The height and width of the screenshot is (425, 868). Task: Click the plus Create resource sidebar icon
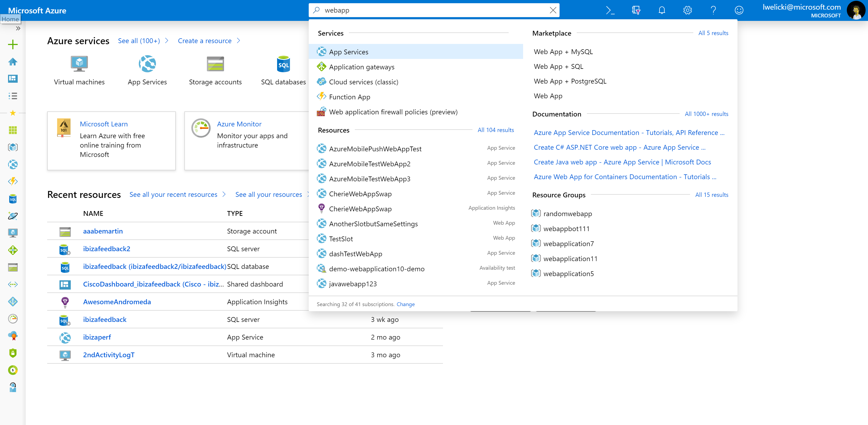[x=13, y=44]
